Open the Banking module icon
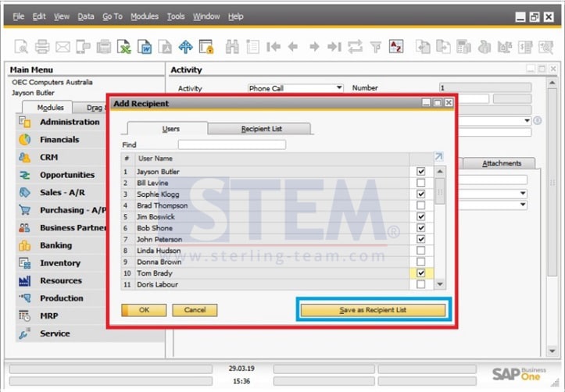Screen dimensions: 565x392 coord(24,245)
